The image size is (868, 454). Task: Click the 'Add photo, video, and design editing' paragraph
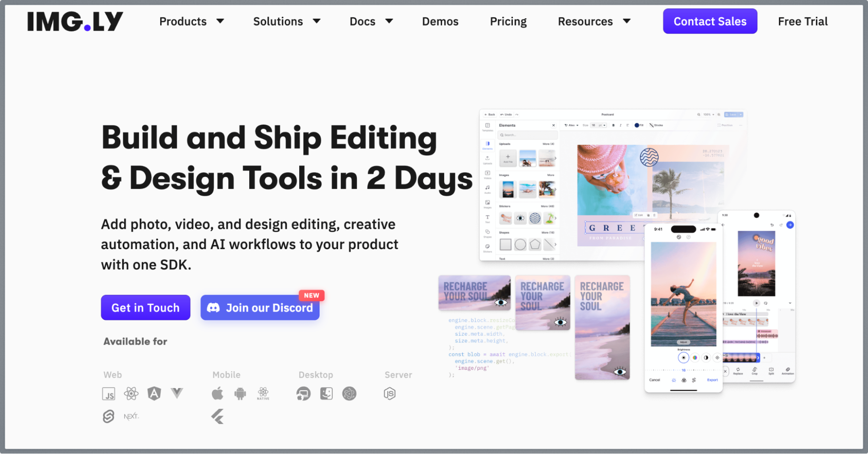[250, 244]
